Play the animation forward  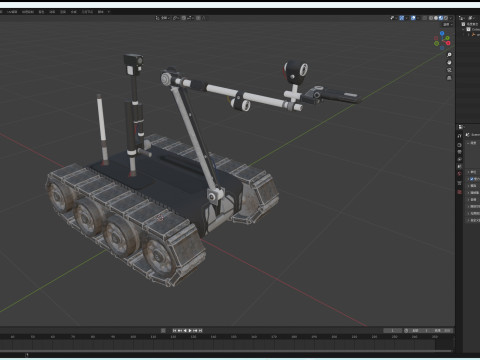[x=190, y=330]
